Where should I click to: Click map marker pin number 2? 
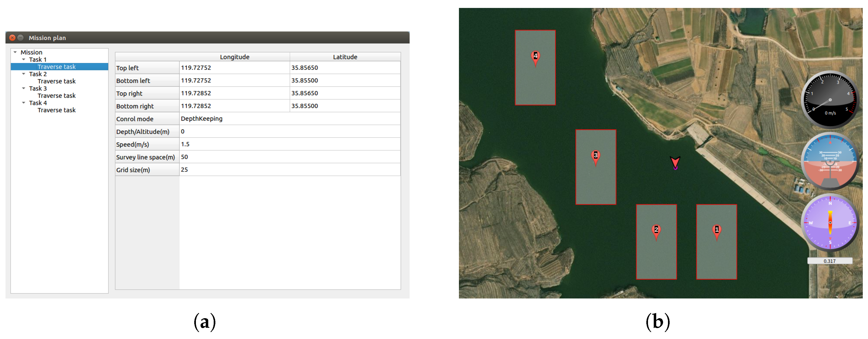[x=656, y=230]
